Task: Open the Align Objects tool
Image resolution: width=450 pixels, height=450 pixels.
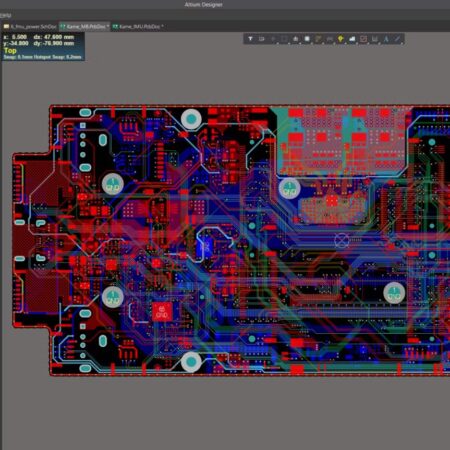Action: (x=296, y=39)
